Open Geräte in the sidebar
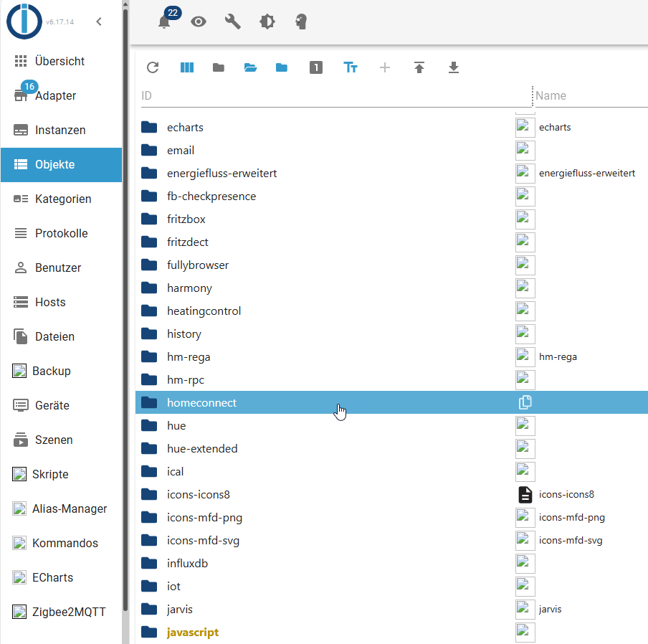The width and height of the screenshot is (648, 644). pos(61,405)
